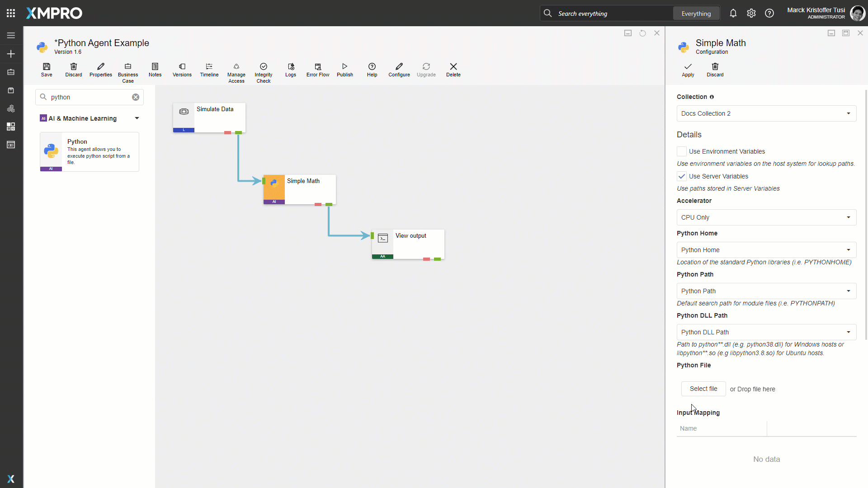The width and height of the screenshot is (868, 488).
Task: Expand the Accelerator CPU Only dropdown
Action: tap(766, 217)
